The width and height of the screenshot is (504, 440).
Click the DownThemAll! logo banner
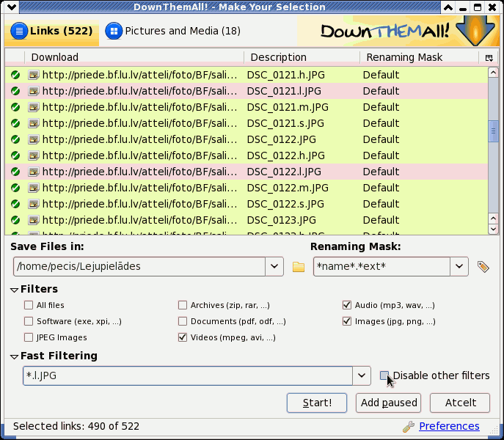click(x=398, y=31)
